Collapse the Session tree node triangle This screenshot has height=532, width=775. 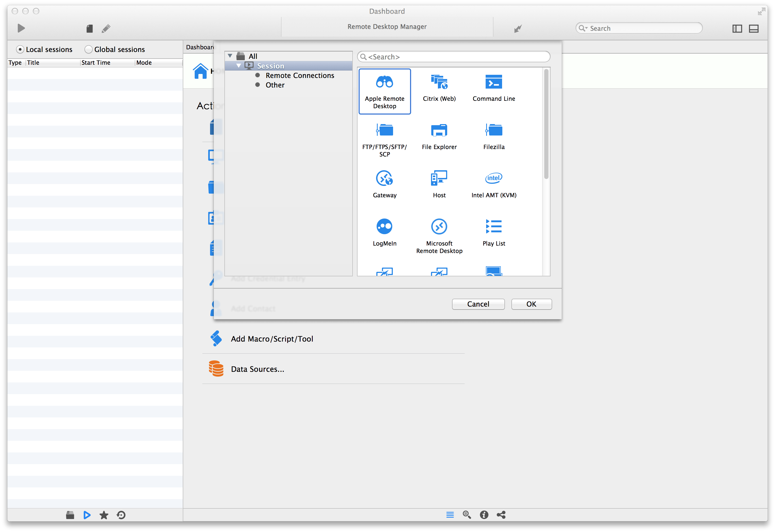coord(239,66)
